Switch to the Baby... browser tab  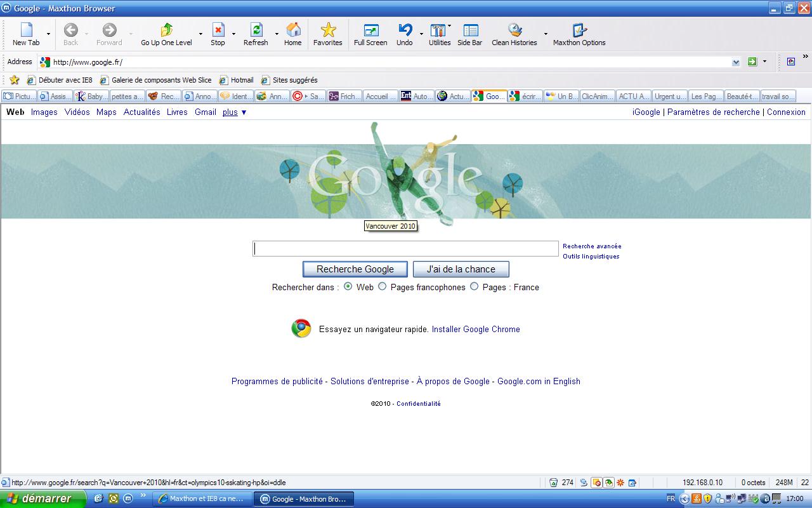coord(91,97)
